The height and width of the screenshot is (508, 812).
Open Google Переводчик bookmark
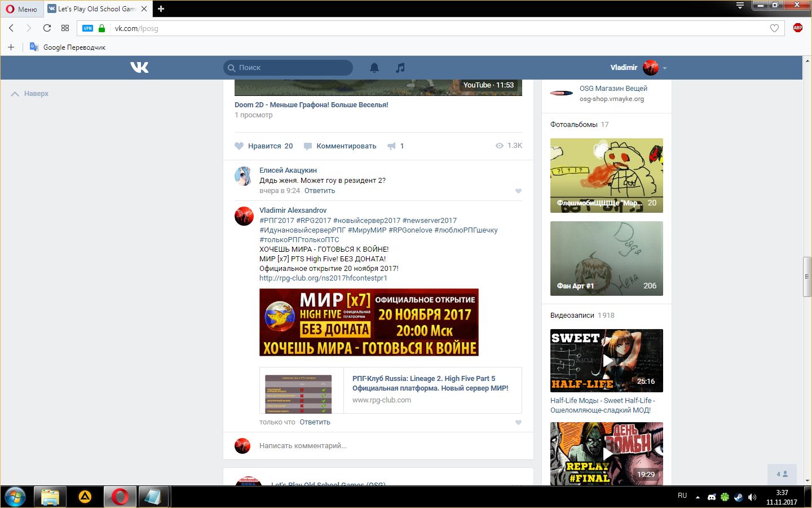(68, 47)
